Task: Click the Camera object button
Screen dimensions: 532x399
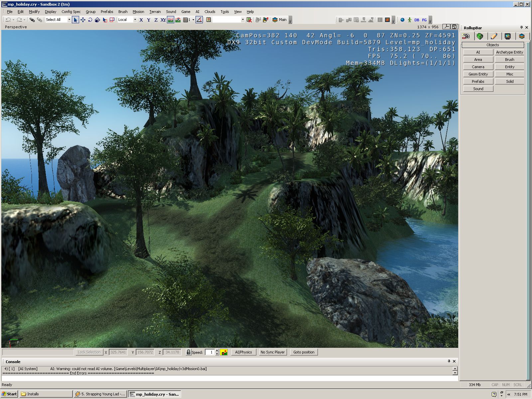Action: (x=478, y=67)
